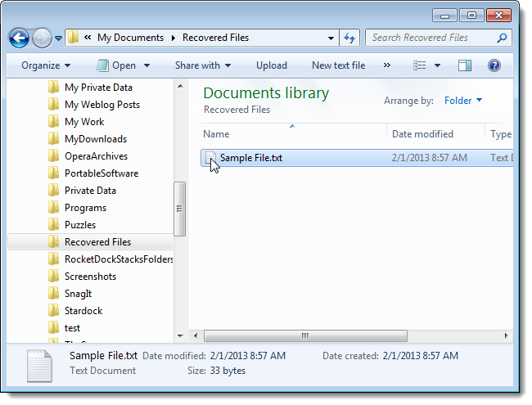532x405 pixels.
Task: Click the Change your view icon
Action: [419, 65]
